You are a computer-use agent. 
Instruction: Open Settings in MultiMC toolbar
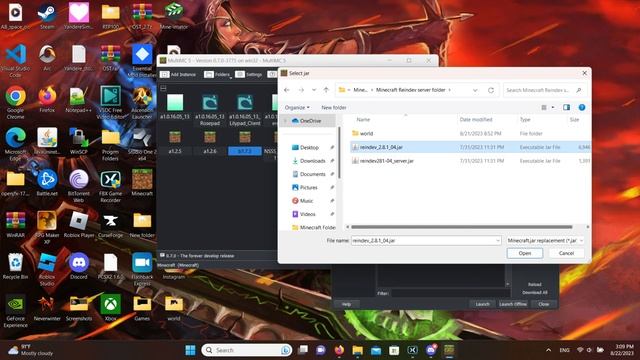pyautogui.click(x=249, y=74)
